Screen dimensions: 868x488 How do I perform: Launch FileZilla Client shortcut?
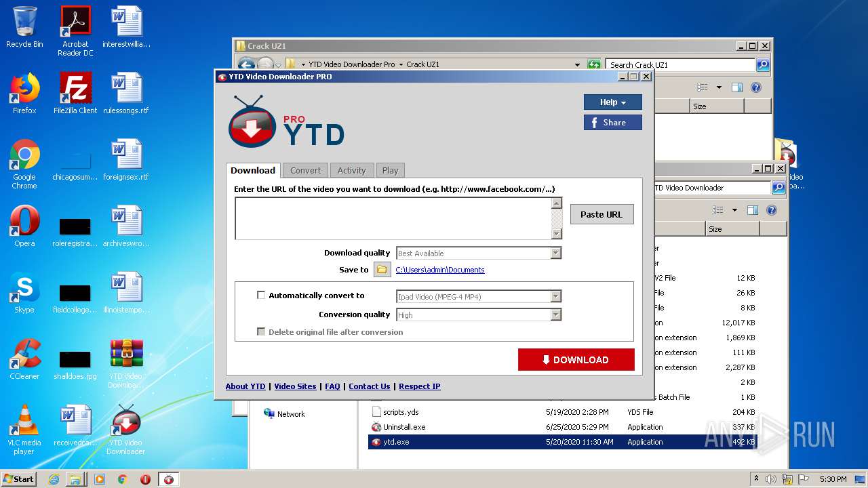click(75, 94)
